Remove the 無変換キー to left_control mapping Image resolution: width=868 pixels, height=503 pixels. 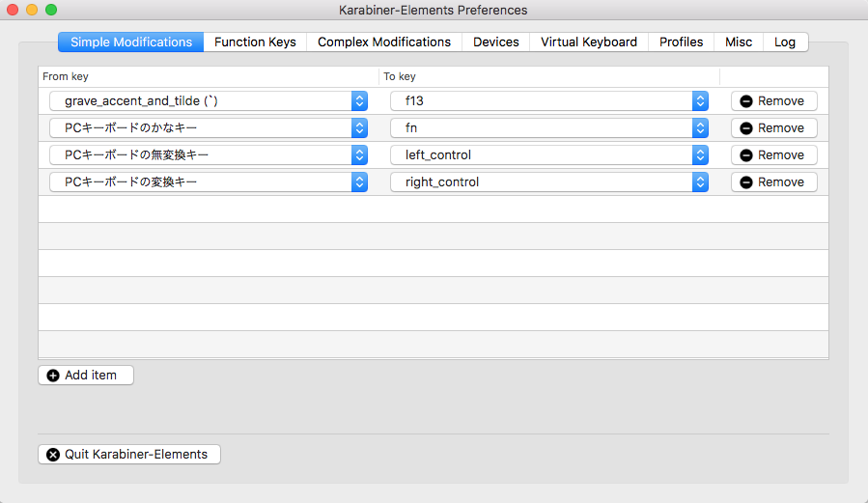tap(774, 154)
